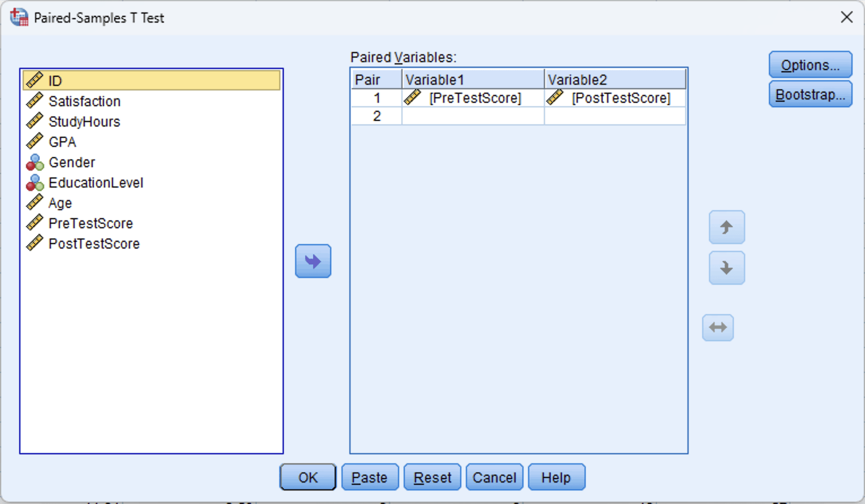Click the move pair up arrow
This screenshot has width=865, height=504.
[726, 227]
